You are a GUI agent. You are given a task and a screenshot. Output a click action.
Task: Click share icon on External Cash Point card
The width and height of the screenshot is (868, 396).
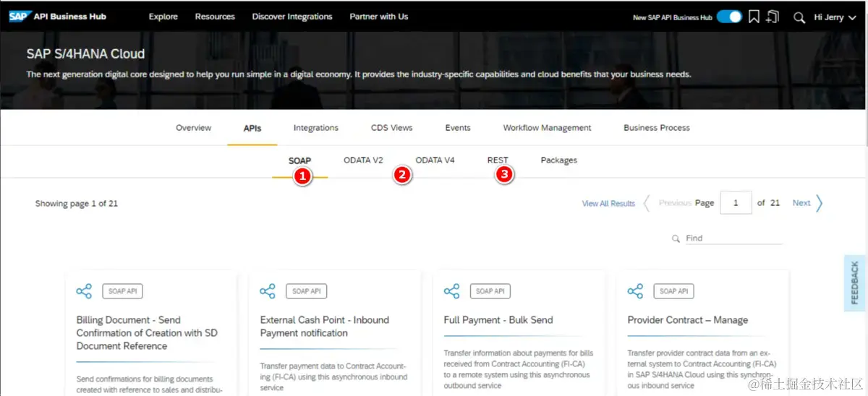click(x=268, y=291)
